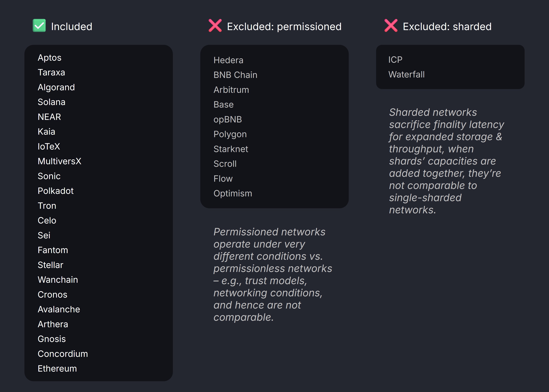Click Solana in the Included list

[x=51, y=102]
